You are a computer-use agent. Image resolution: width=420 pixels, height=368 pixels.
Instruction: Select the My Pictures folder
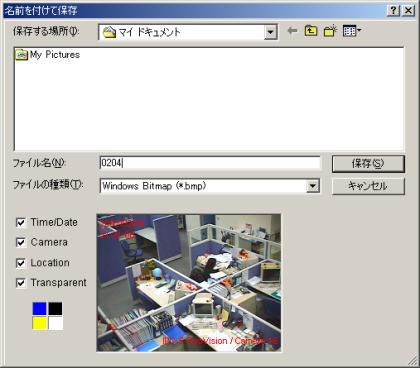click(x=48, y=55)
